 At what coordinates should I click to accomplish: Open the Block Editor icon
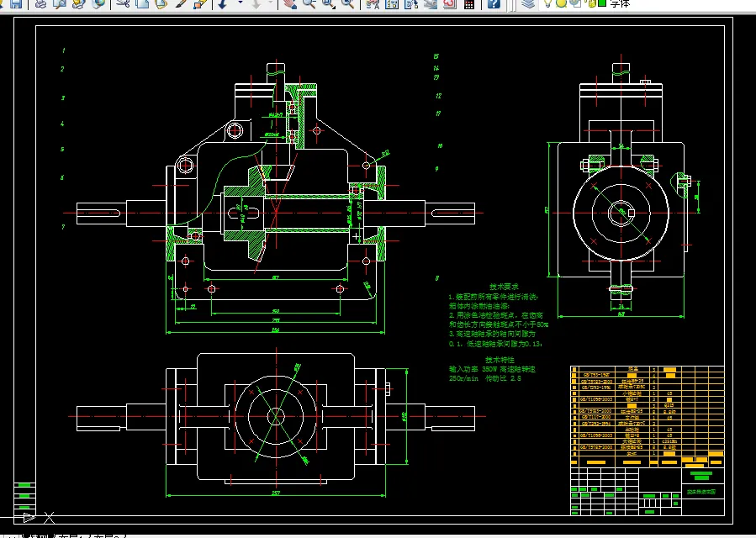199,4
